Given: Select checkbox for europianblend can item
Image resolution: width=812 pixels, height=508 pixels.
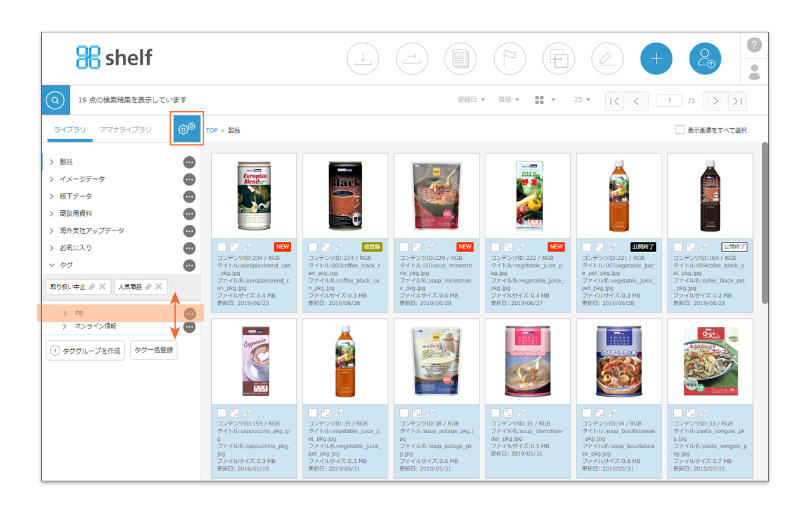Looking at the screenshot, I should tap(221, 247).
